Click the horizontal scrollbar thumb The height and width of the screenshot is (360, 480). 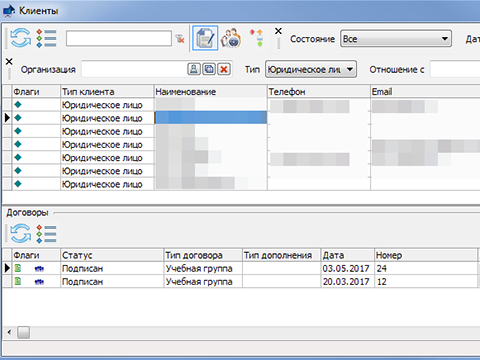pyautogui.click(x=23, y=332)
